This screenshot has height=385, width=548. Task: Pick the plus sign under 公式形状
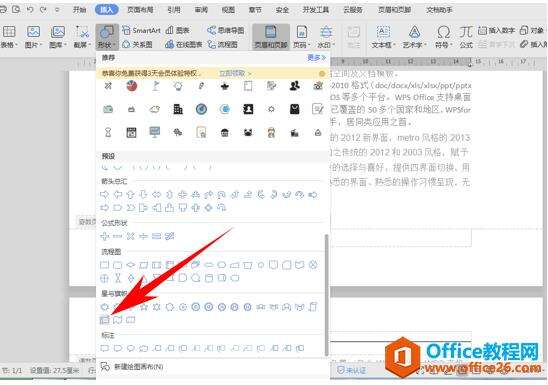[104, 237]
